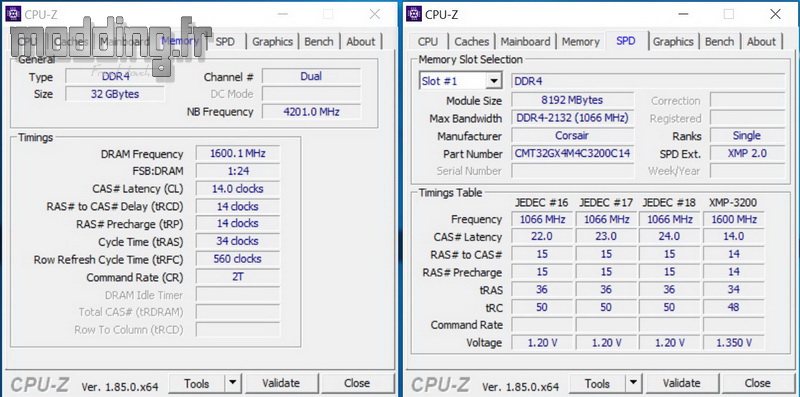Click NB Frequency value 4201.0 MHz
This screenshot has height=397, width=800.
point(311,112)
